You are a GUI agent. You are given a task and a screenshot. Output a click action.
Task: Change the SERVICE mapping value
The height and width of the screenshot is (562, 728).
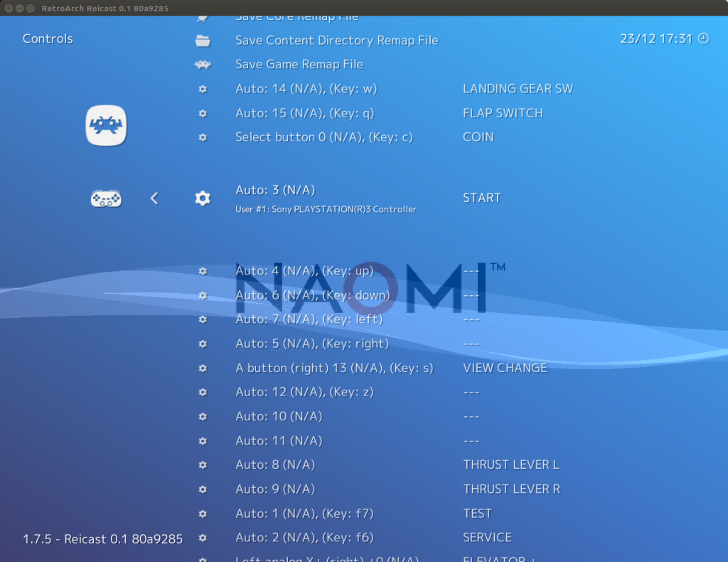(487, 538)
